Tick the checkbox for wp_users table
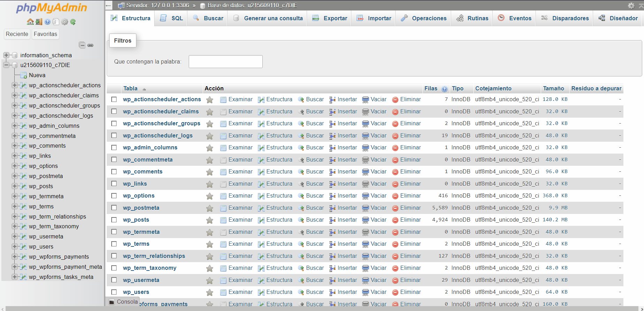The width and height of the screenshot is (644, 311). (114, 292)
